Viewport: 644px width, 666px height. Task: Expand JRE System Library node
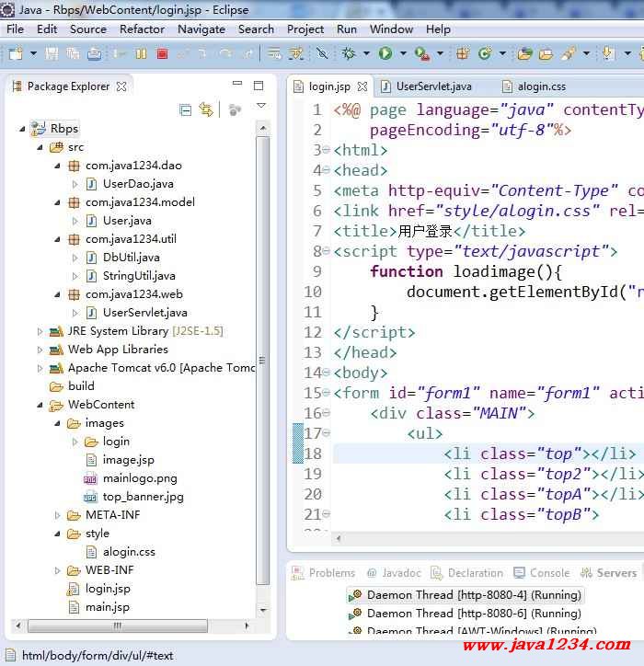click(40, 331)
